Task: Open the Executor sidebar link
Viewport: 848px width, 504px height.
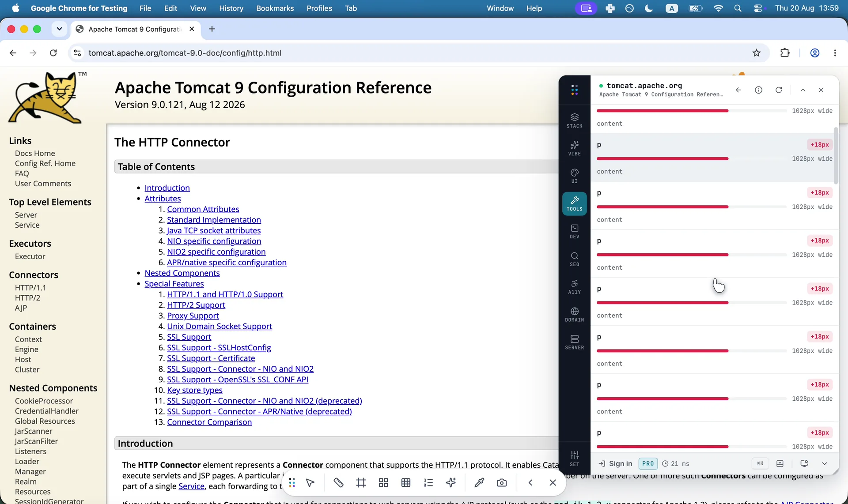Action: [30, 256]
